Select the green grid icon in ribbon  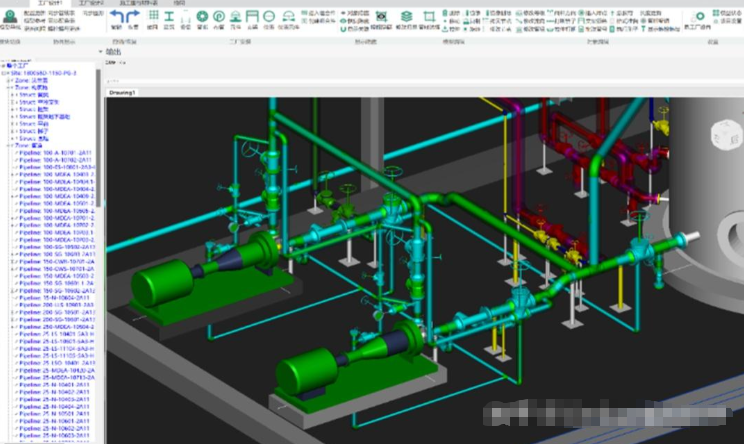tap(152, 16)
